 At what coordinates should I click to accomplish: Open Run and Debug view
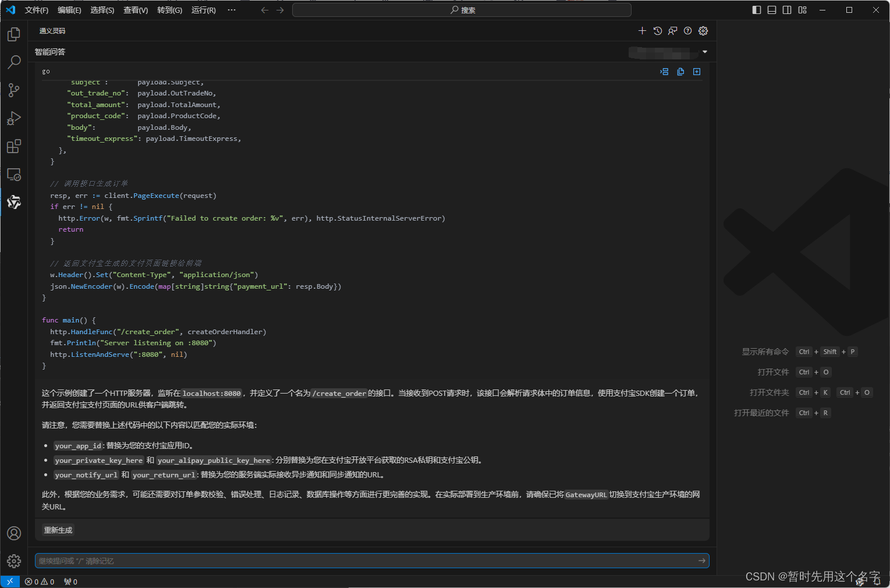tap(14, 118)
